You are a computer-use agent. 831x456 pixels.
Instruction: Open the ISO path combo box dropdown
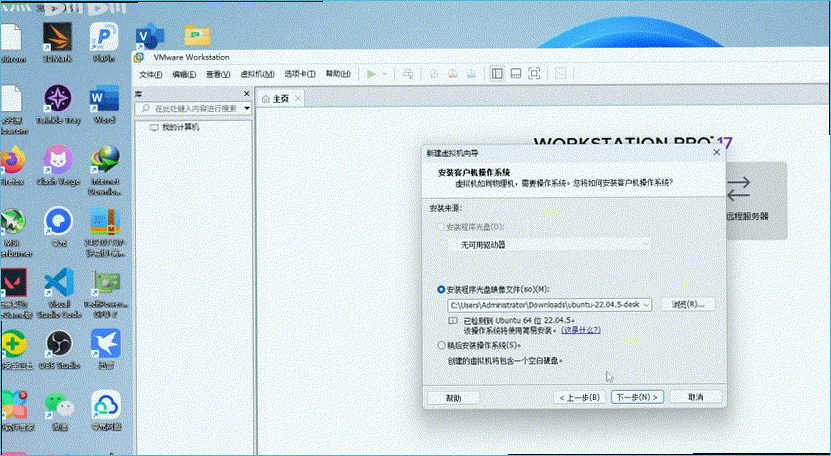point(646,305)
